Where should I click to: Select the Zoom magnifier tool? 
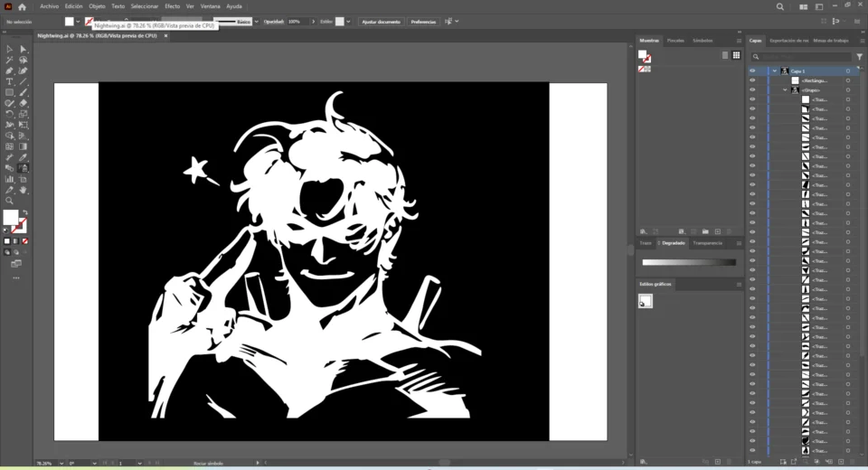pos(9,201)
